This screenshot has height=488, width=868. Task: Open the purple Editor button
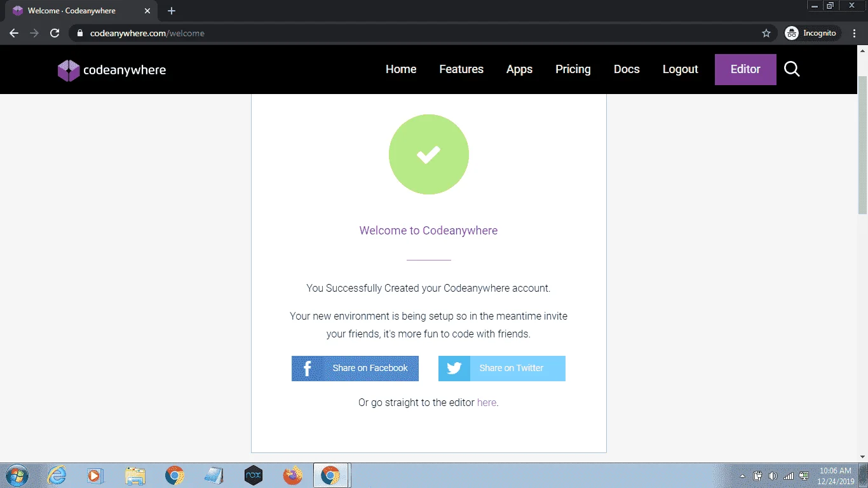pyautogui.click(x=745, y=69)
